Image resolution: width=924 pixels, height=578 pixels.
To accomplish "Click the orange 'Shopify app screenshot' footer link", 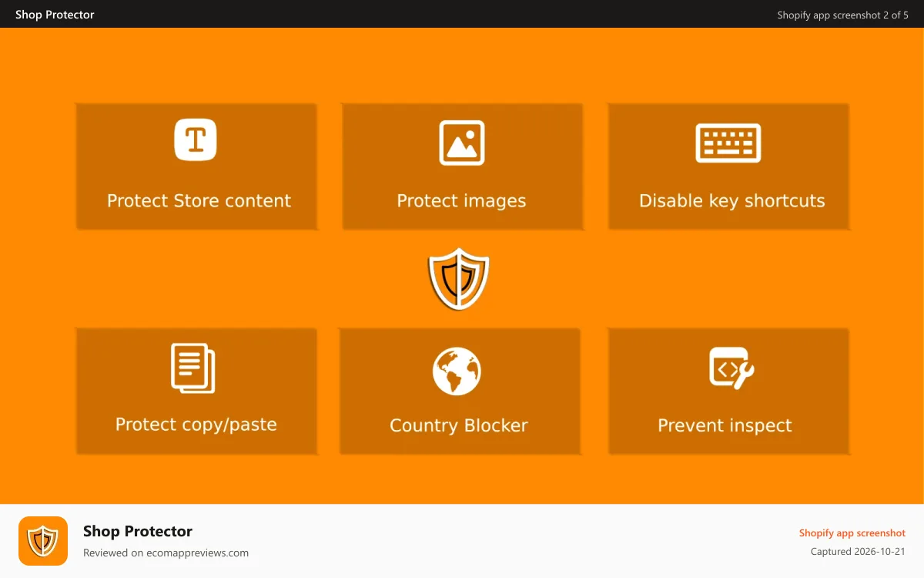I will pyautogui.click(x=852, y=533).
